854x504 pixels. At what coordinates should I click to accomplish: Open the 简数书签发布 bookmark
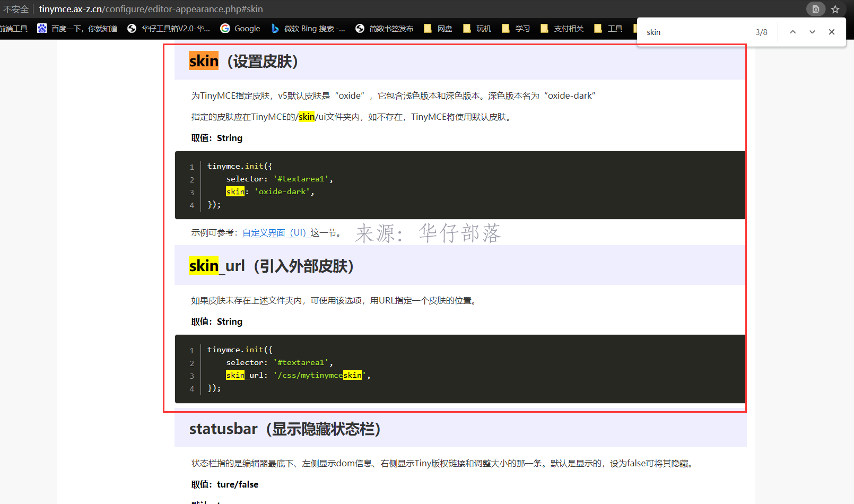[x=384, y=29]
